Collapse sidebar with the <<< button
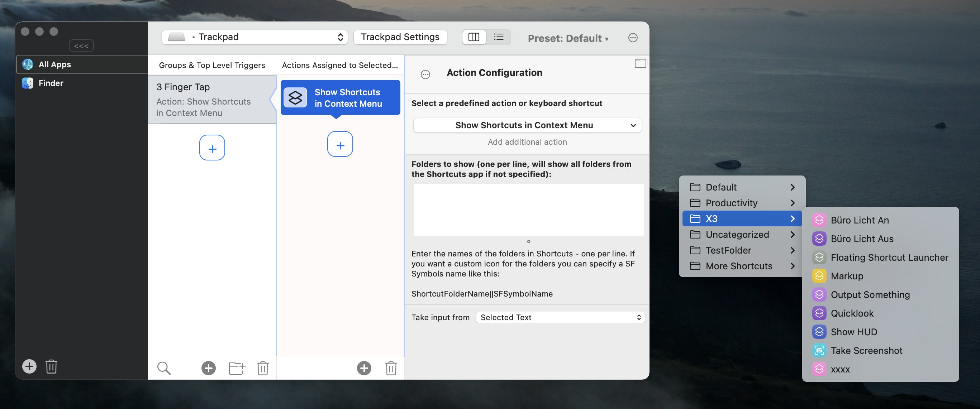The width and height of the screenshot is (980, 409). (81, 45)
